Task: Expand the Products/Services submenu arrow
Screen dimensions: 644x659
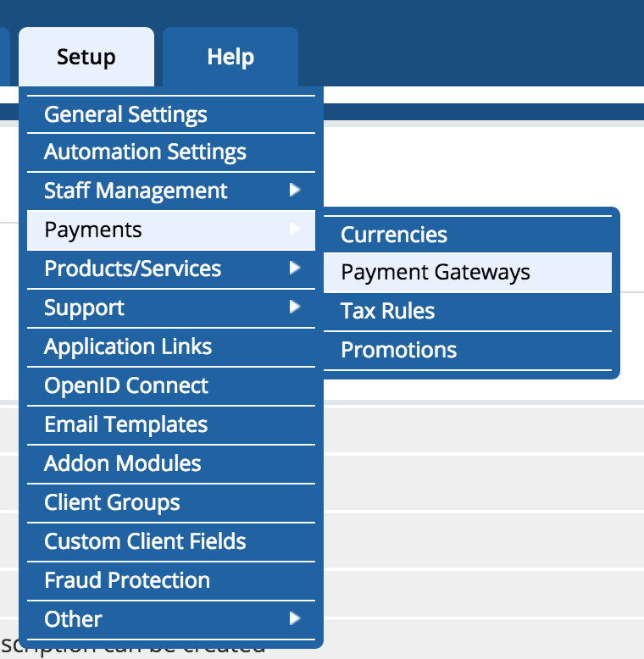Action: pyautogui.click(x=294, y=269)
